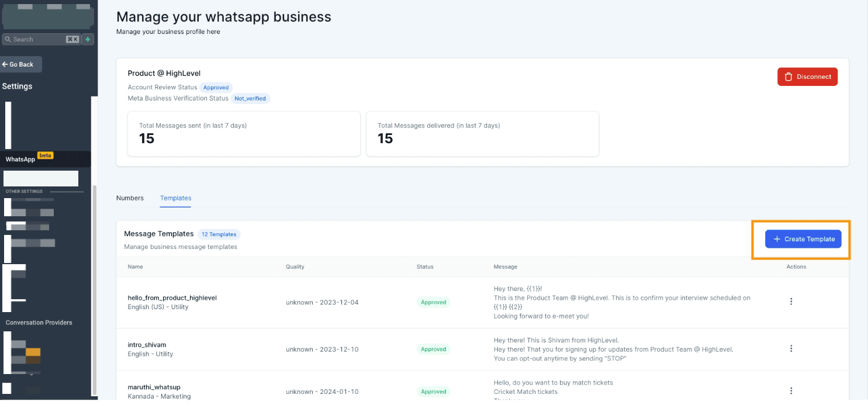Click the Status column header

[x=425, y=266]
